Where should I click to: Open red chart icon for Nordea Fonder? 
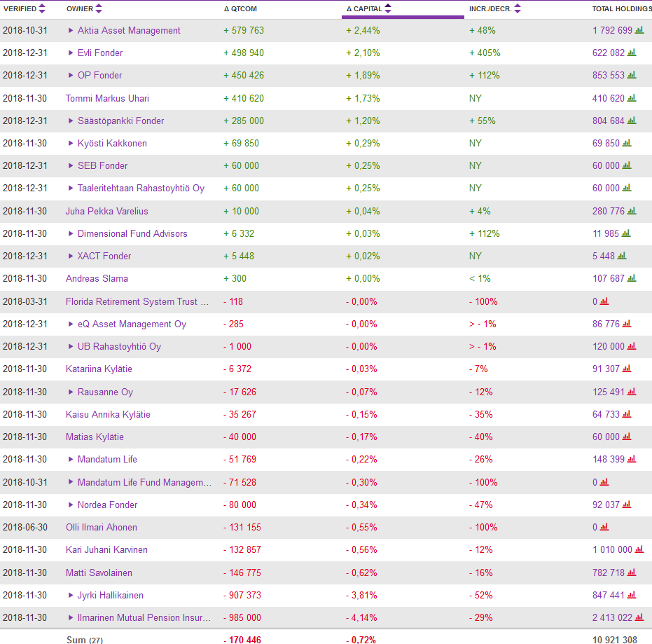click(627, 504)
